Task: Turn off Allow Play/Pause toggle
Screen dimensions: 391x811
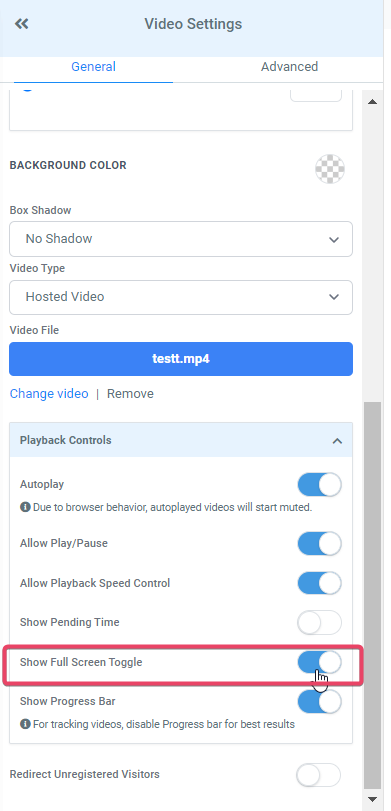Action: tap(320, 544)
